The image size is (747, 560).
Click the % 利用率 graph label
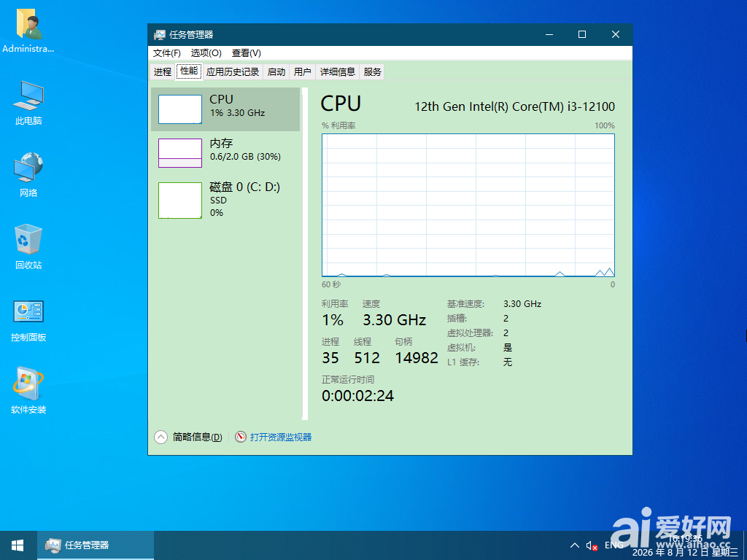click(338, 125)
